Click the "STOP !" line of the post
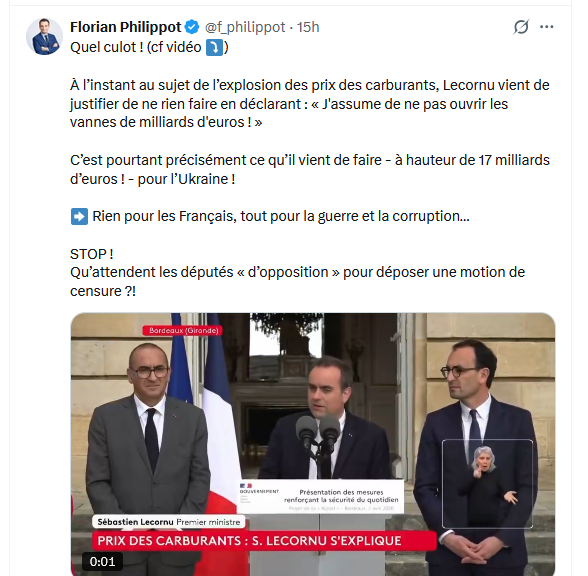 point(92,254)
